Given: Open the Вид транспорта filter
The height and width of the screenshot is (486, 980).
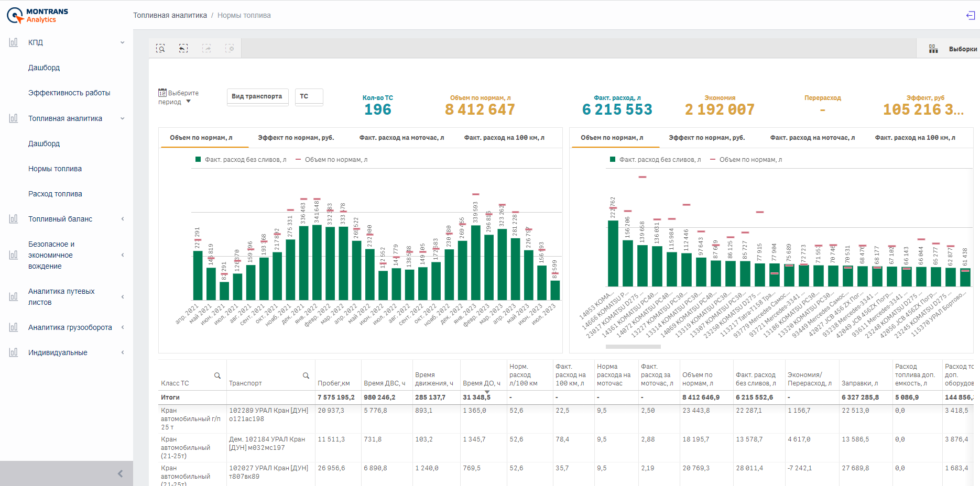Looking at the screenshot, I should [x=257, y=97].
